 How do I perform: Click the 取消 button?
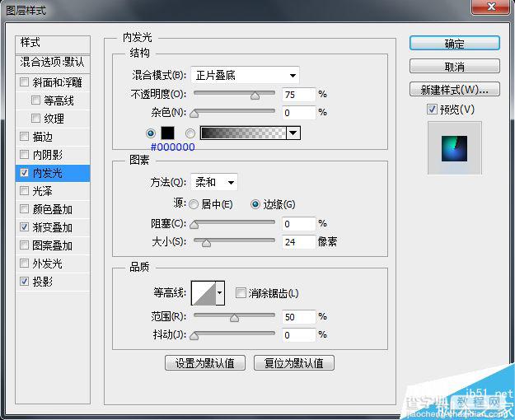(455, 67)
